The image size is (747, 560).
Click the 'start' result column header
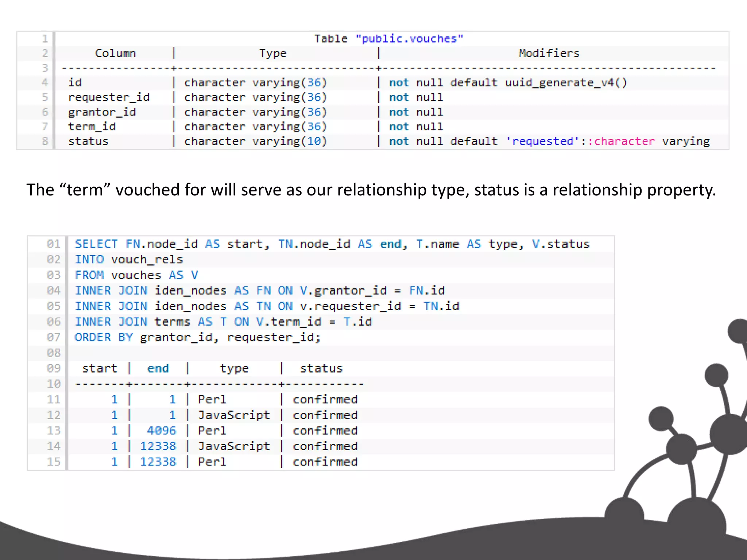(100, 369)
